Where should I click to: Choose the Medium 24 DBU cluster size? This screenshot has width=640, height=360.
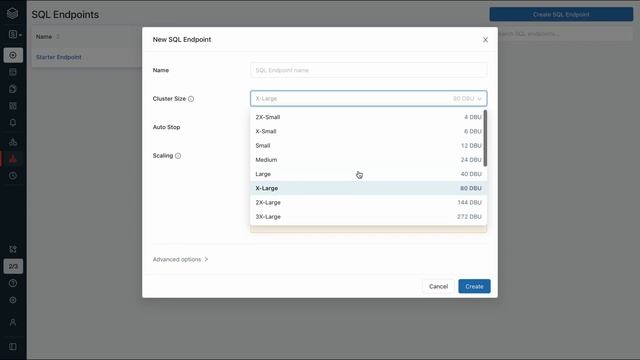(x=368, y=160)
